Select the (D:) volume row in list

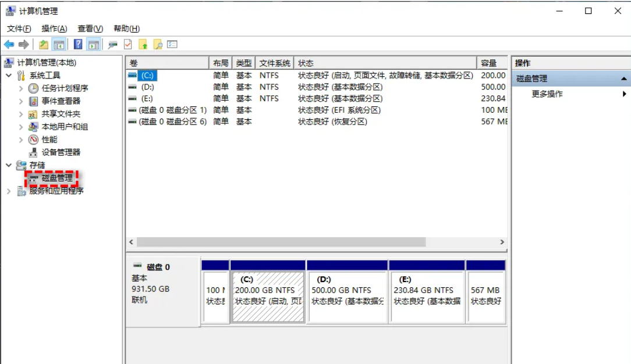(x=317, y=87)
